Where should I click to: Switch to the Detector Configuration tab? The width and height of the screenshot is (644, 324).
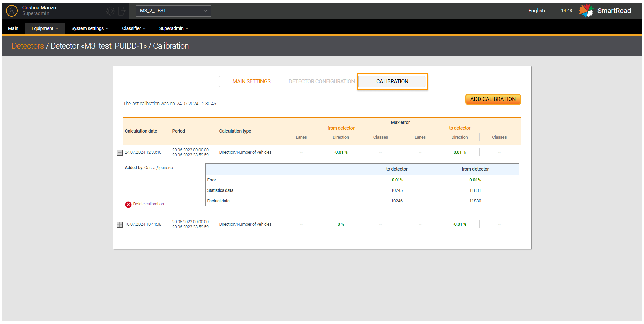321,82
